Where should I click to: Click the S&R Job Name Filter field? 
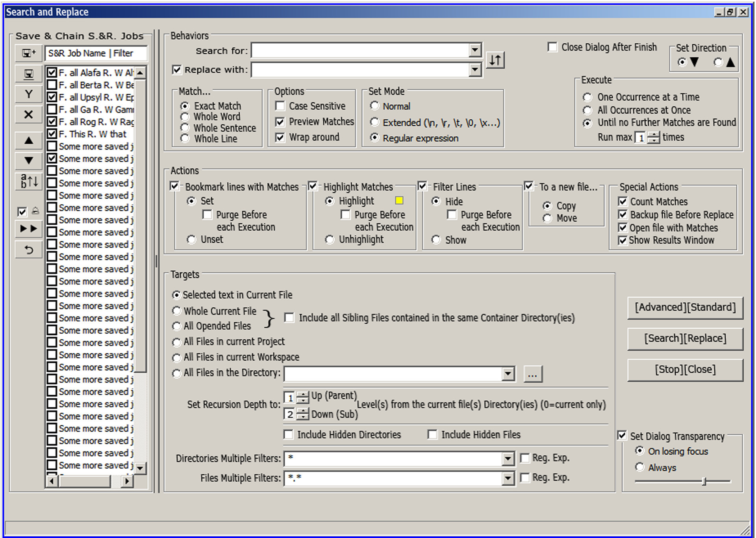click(96, 54)
